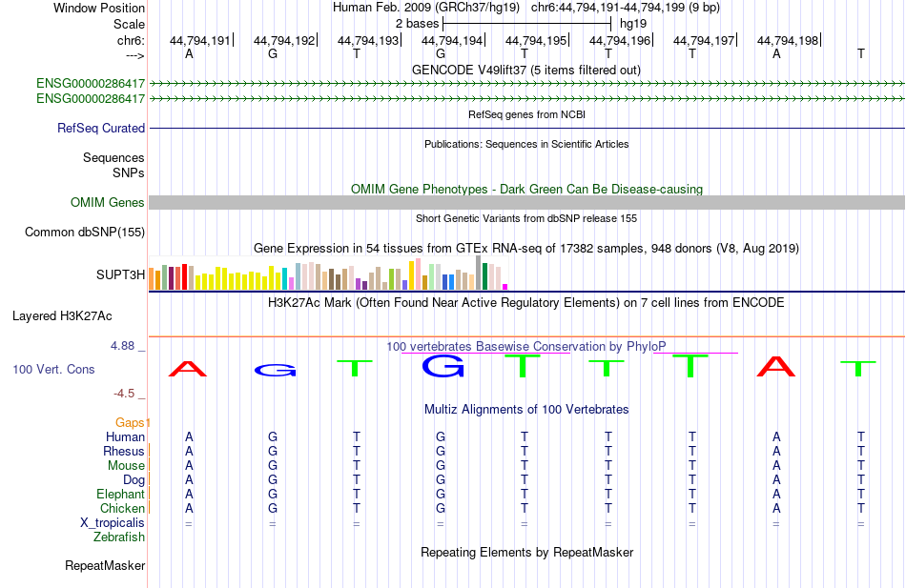Click the magenta last bar in SUPT3H chart

pos(505,287)
